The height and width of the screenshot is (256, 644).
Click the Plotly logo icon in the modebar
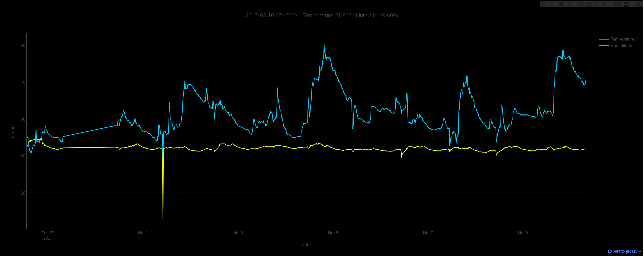point(638,4)
